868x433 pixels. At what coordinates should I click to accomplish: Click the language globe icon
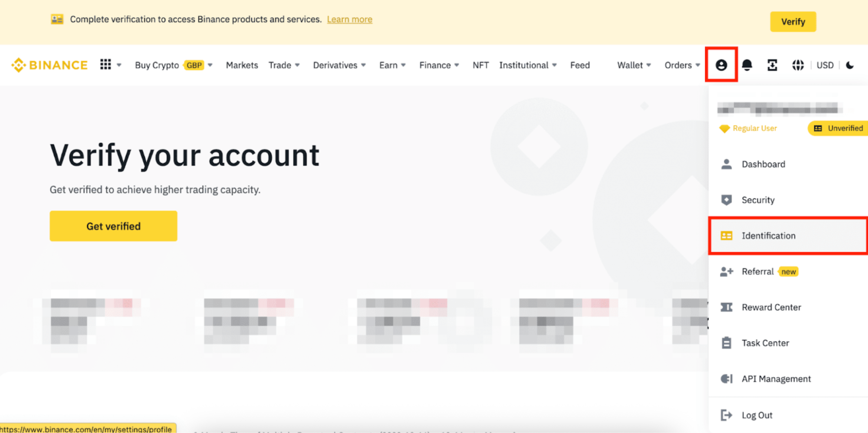[x=798, y=65]
